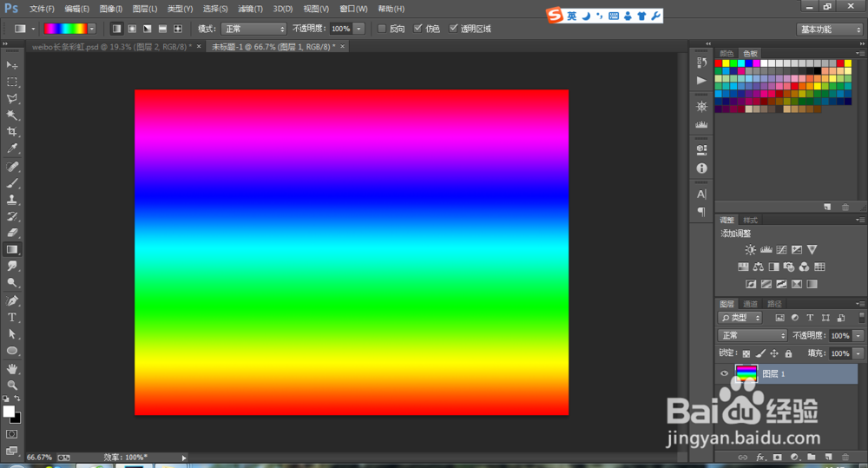This screenshot has width=868, height=468.
Task: Click options bar opacity 100% field
Action: (x=341, y=29)
